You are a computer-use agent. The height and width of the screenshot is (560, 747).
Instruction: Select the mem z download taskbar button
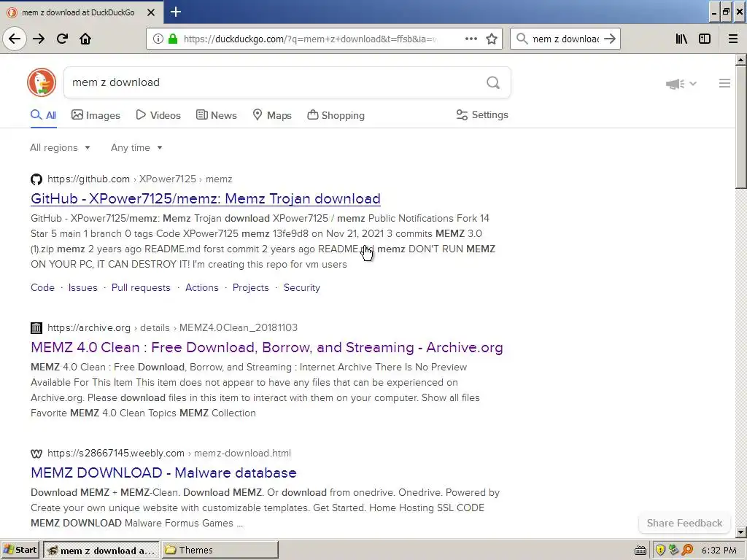tap(101, 550)
